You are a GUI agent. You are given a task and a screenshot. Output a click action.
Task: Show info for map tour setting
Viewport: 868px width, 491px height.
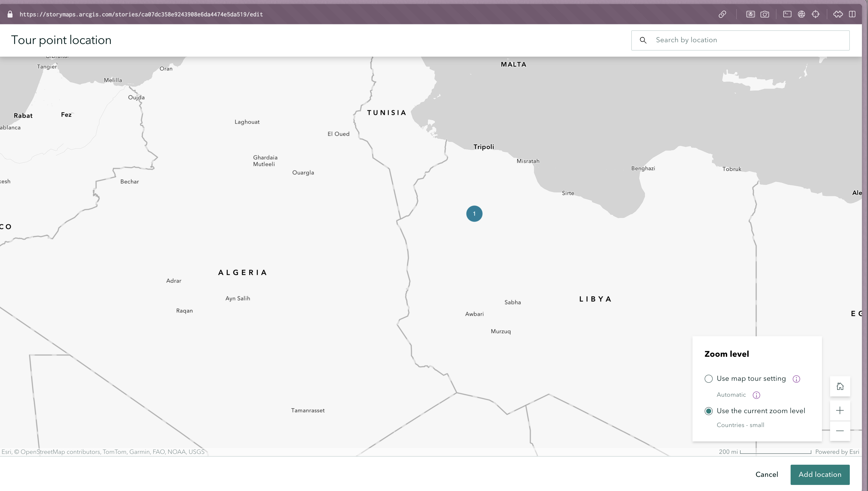(796, 379)
